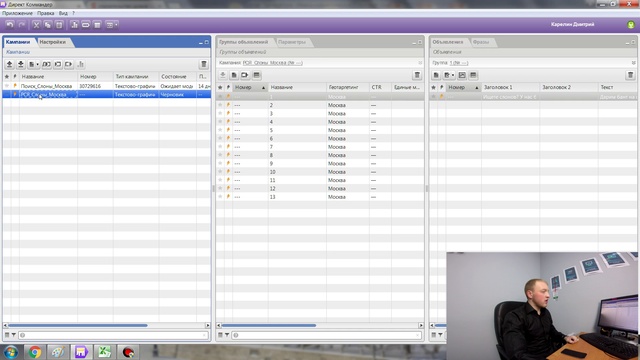
Task: Click the link icon in the purple toolbar
Action: click(86, 25)
